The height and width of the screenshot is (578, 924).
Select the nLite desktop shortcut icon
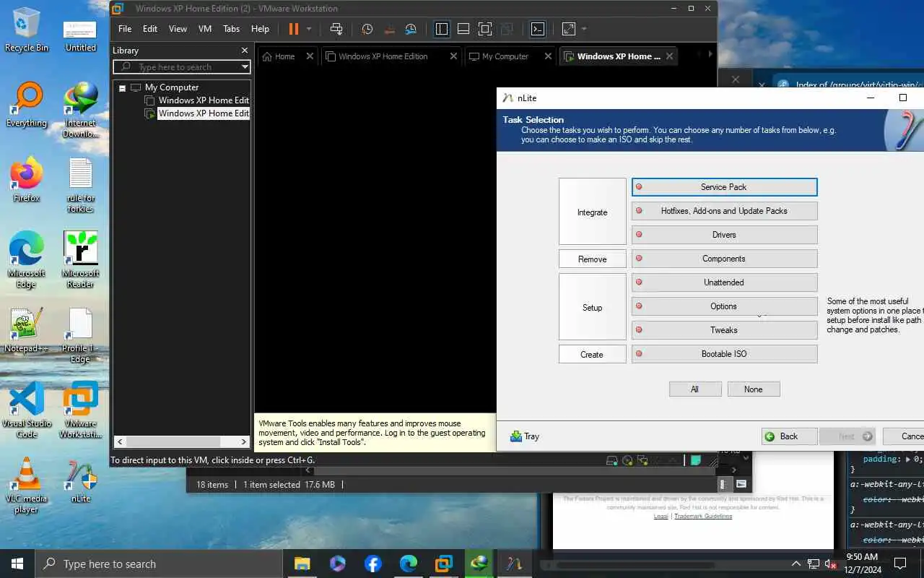pos(80,480)
